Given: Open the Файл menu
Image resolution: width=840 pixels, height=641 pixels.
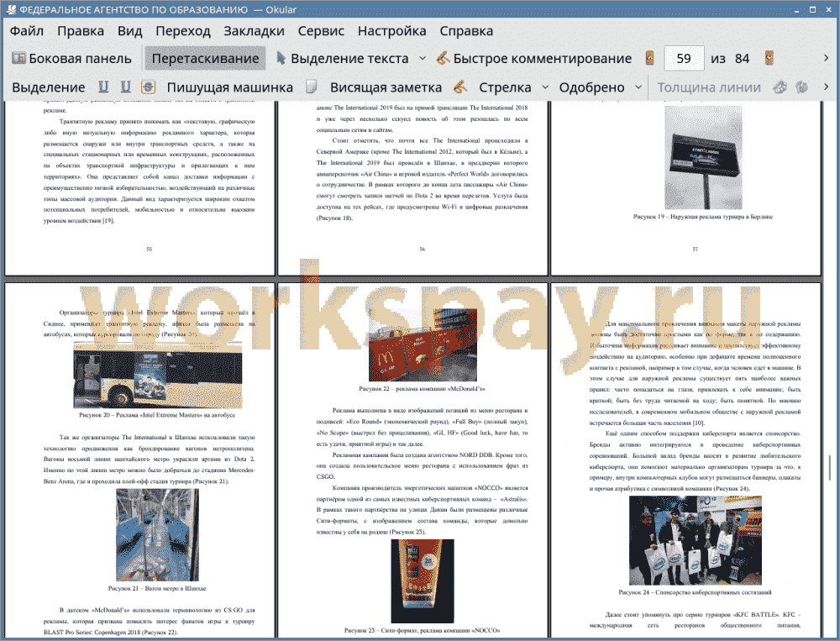Looking at the screenshot, I should 27,31.
